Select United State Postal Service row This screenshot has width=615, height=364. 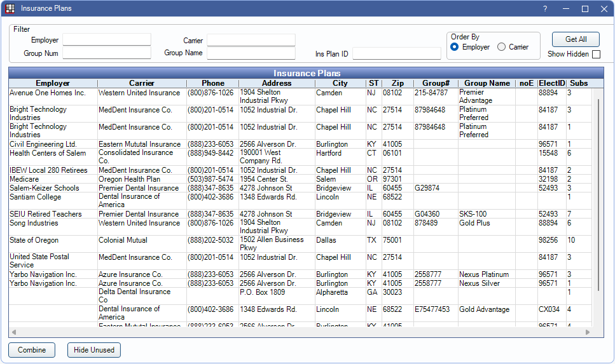(x=300, y=261)
